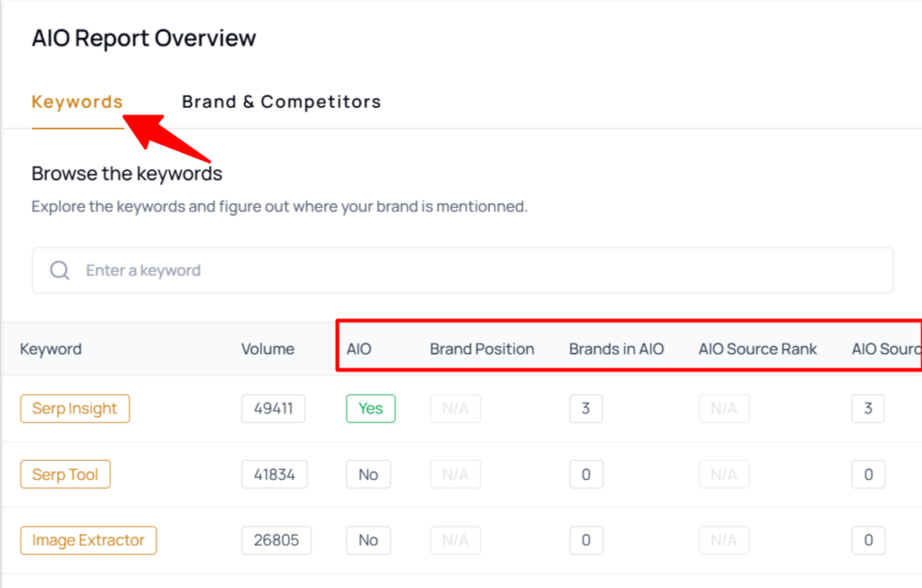Sort by Volume column header
This screenshot has height=588, width=922.
click(x=267, y=349)
